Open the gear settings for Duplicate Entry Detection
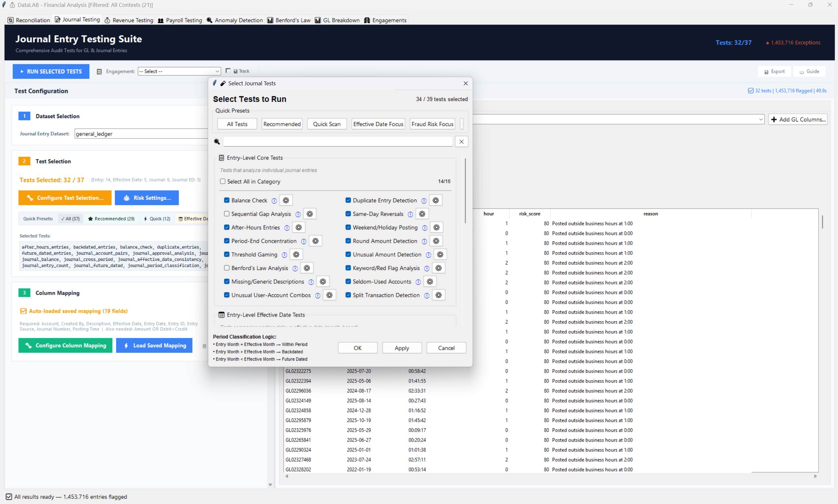 tap(436, 200)
